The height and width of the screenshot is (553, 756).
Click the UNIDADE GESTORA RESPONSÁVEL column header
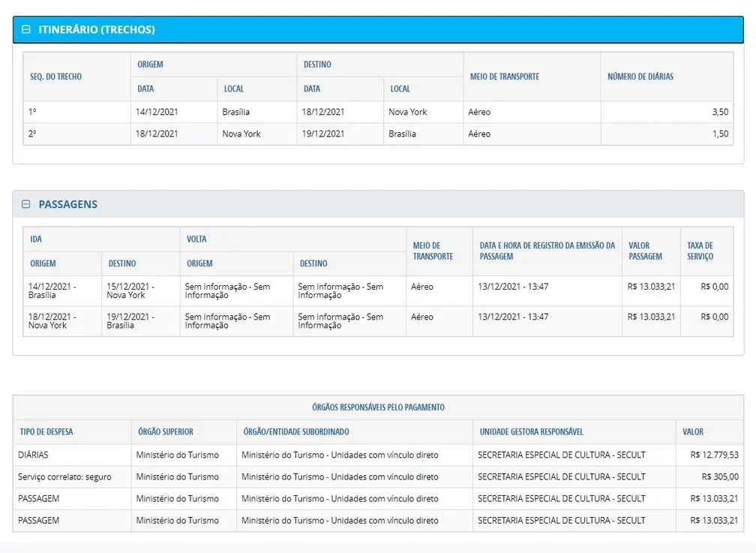pos(532,431)
